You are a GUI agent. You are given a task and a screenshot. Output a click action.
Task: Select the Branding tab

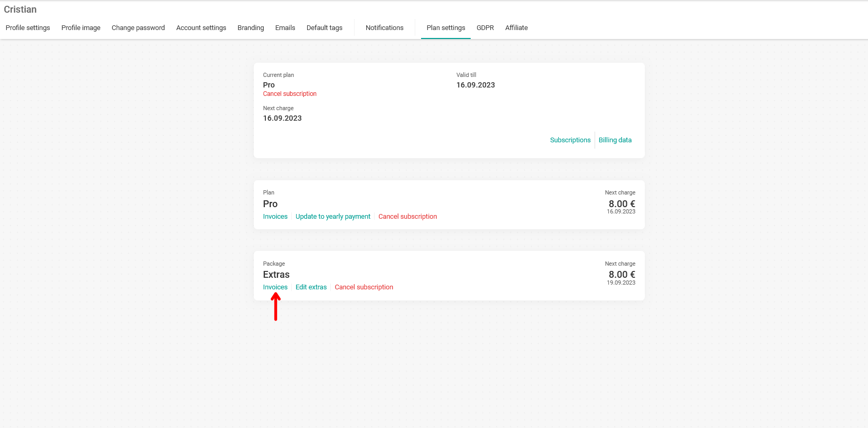[x=251, y=28]
